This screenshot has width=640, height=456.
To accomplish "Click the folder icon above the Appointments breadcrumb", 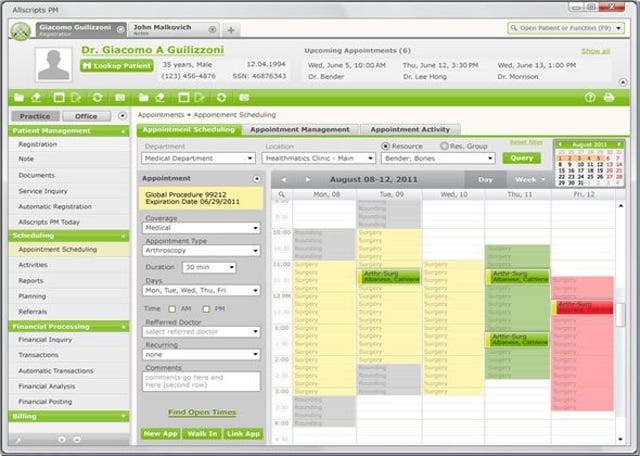I will pos(143,98).
